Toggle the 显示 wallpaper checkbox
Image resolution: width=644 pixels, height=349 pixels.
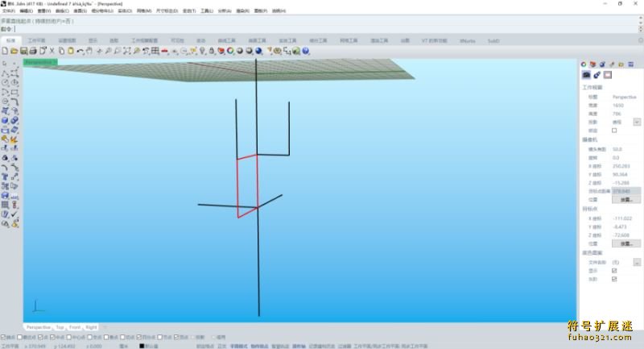pos(614,271)
